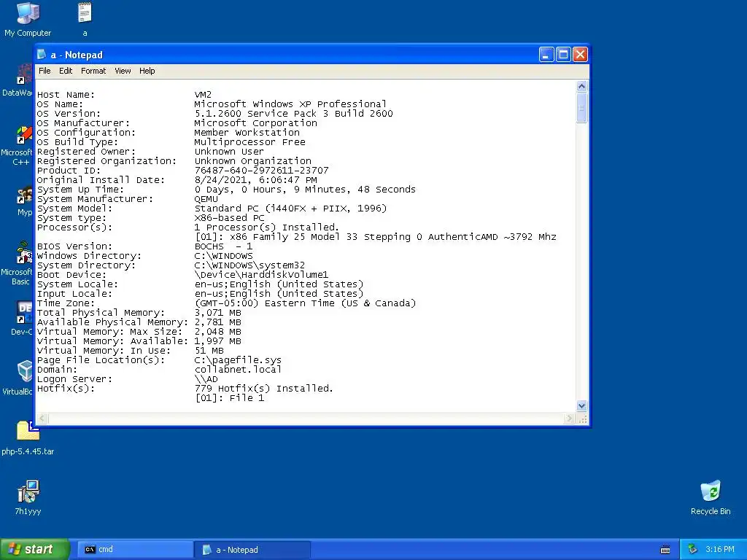This screenshot has height=560, width=747.
Task: Select the php-5.4.45.tar folder icon
Action: (x=28, y=438)
